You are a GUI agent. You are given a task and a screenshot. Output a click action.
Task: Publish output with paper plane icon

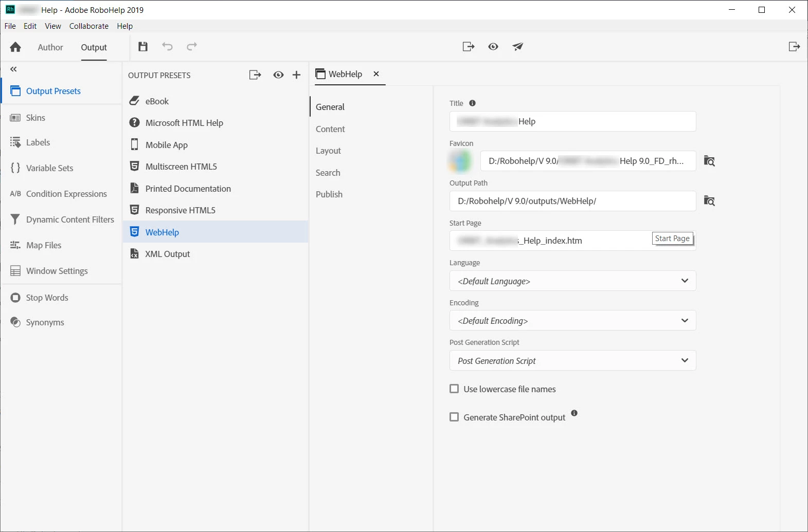(x=518, y=47)
